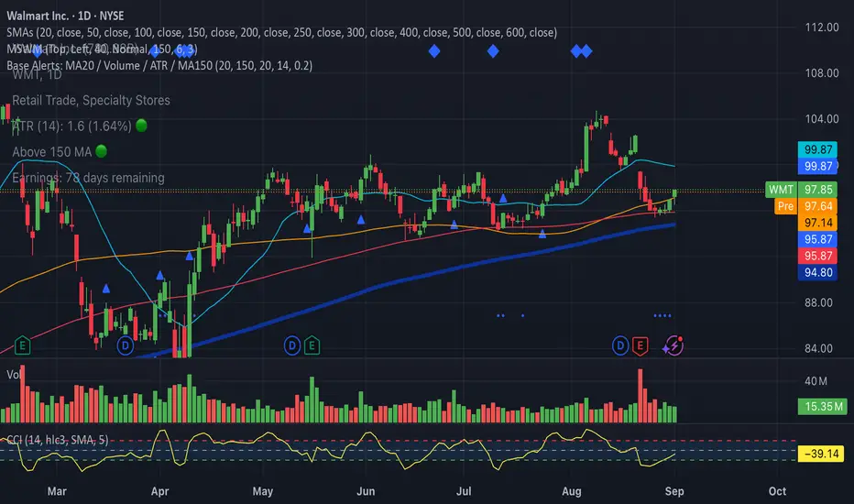854x504 pixels.
Task: Select the Base Alerts indicator legend line
Action: click(x=159, y=65)
